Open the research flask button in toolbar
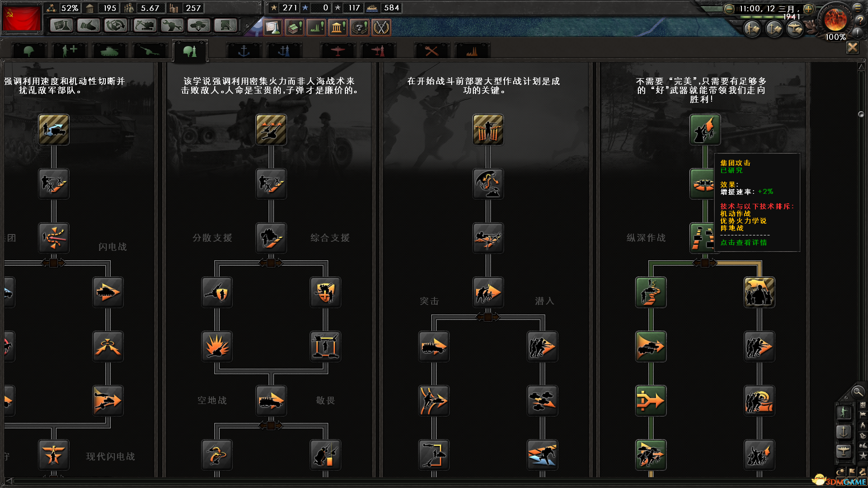Viewport: 868px width, 488px height. tap(61, 26)
